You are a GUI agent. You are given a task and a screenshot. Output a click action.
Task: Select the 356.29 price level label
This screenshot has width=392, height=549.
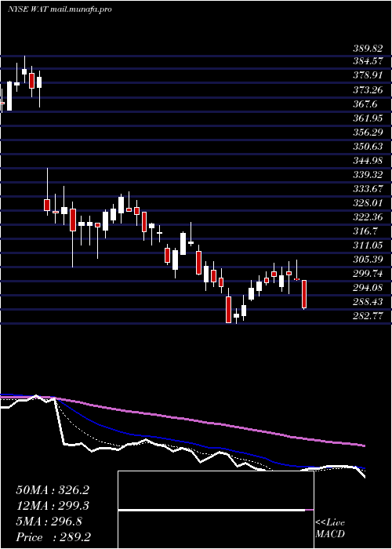point(368,133)
